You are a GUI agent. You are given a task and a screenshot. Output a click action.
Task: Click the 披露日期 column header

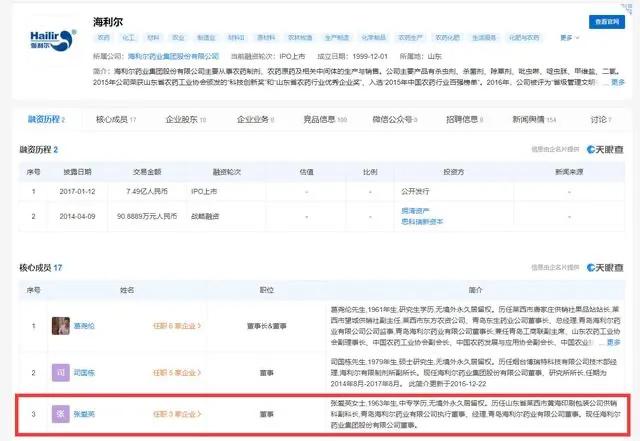77,172
